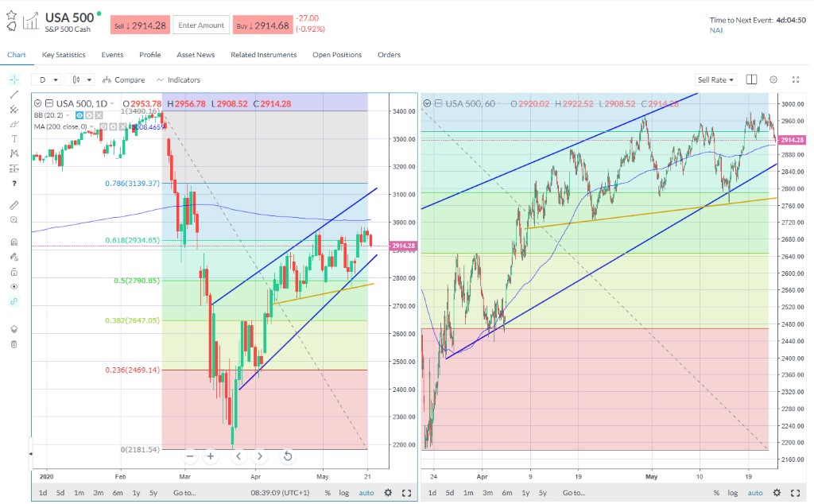Zoom in on the left chart

point(211,456)
